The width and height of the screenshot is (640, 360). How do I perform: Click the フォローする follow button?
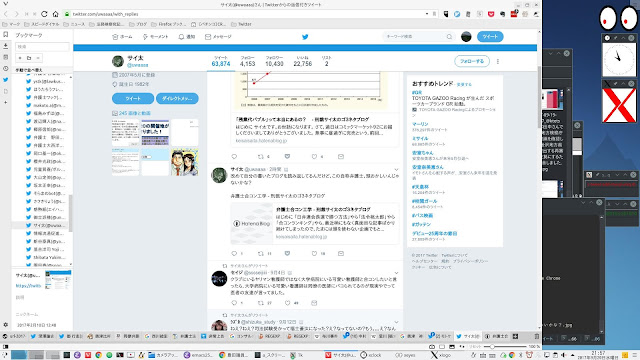click(x=472, y=61)
